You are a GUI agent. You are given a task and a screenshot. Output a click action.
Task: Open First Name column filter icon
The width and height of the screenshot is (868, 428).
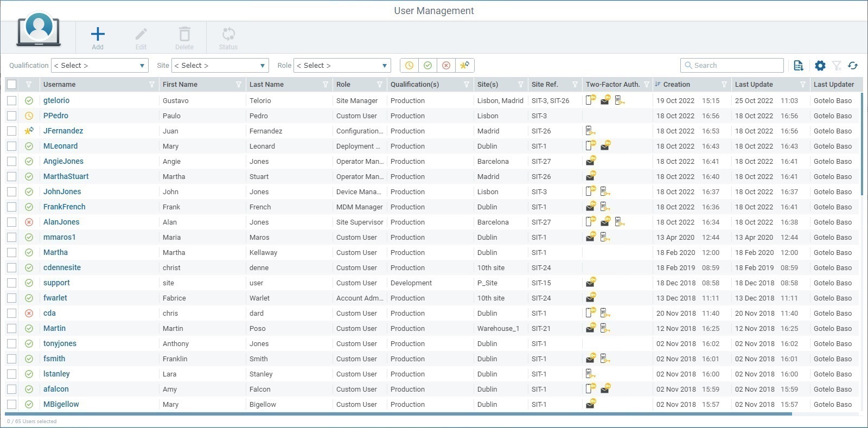(x=239, y=85)
